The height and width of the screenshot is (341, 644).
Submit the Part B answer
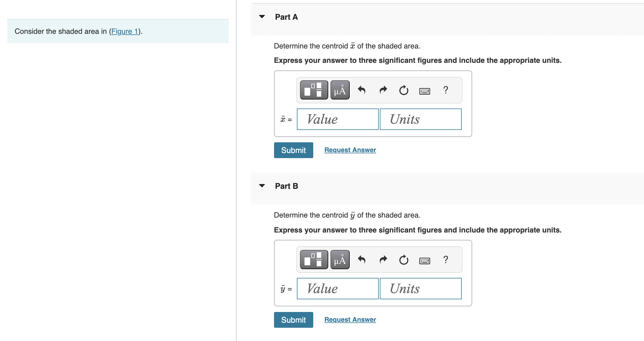click(x=293, y=320)
